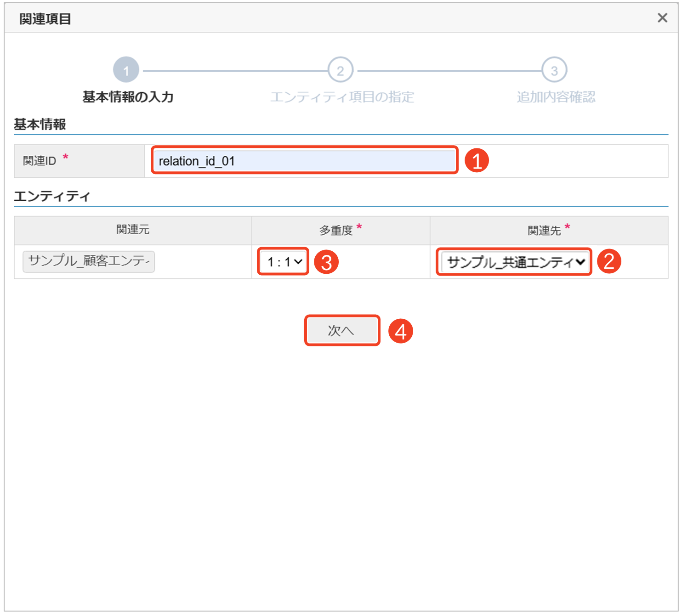682x616 pixels.
Task: Click the red number 1 annotation badge
Action: click(x=477, y=161)
